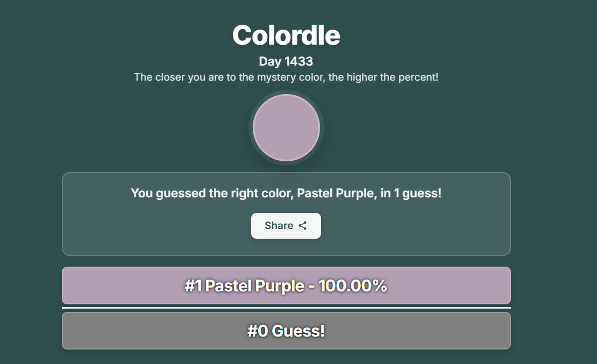The width and height of the screenshot is (597, 364).
Task: Click the "#0" number in the gray row
Action: [x=257, y=331]
